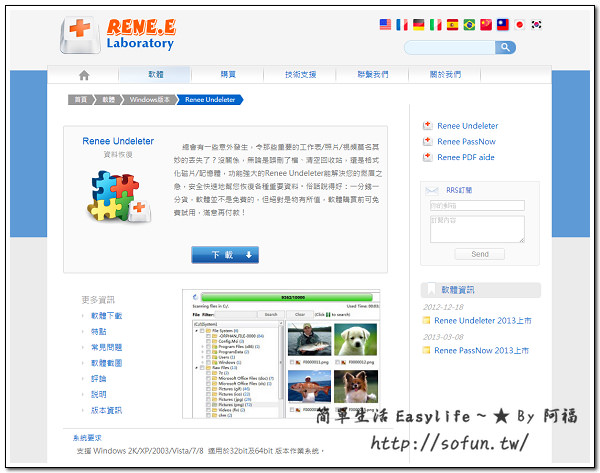Open the Renee PDF aide sidebar link
The image size is (600, 473).
466,157
